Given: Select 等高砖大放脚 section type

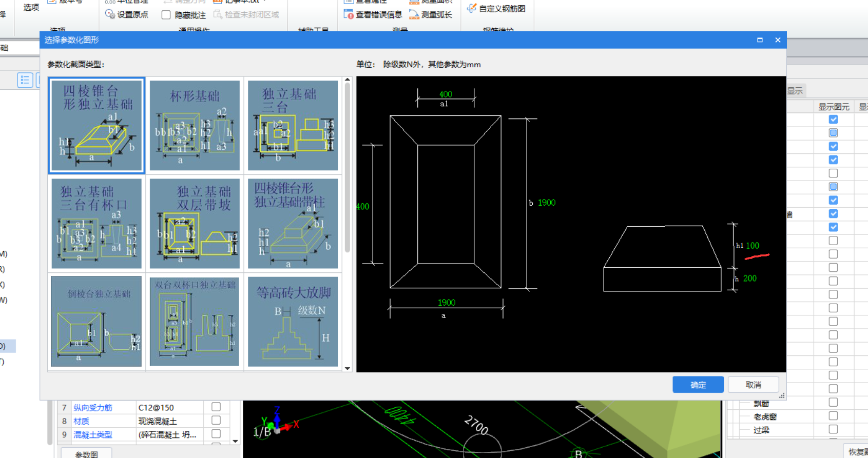Looking at the screenshot, I should tap(293, 322).
